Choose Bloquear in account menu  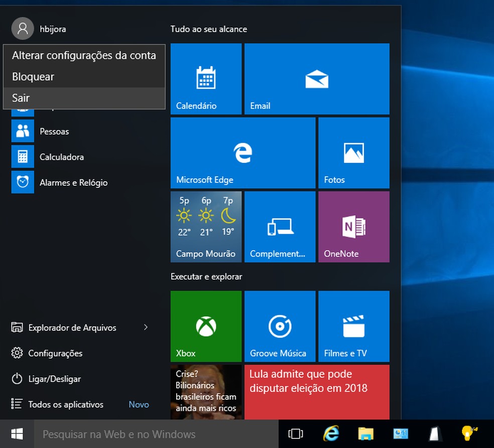[x=33, y=77]
